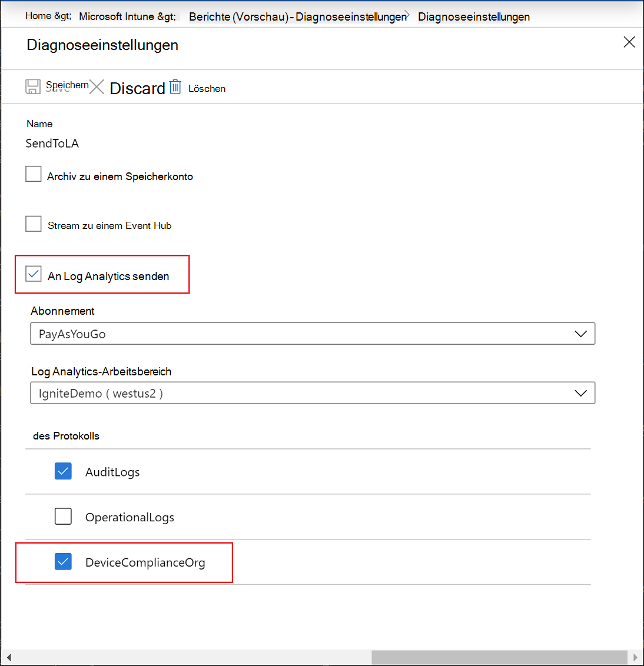The width and height of the screenshot is (644, 666).
Task: Enable Stream zu einem Event Hub
Action: [33, 224]
